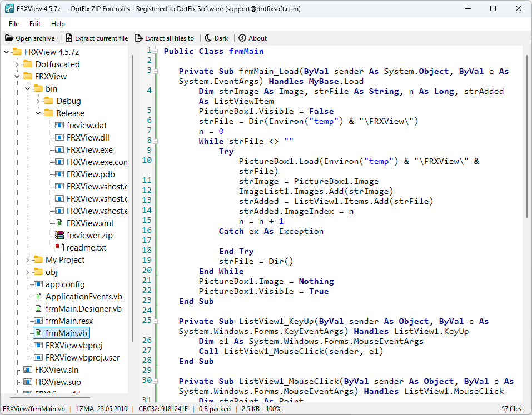The width and height of the screenshot is (532, 415).
Task: Select the frxviewer.zip archive icon
Action: (59, 236)
